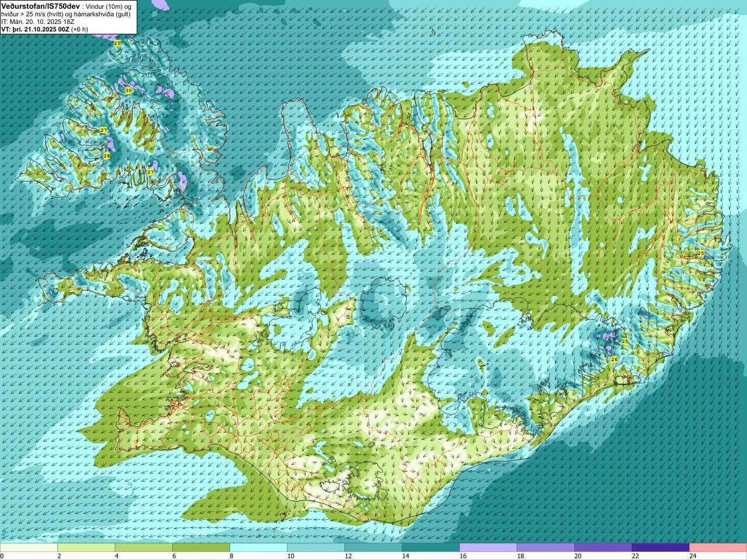Viewport: 747px width, 560px height.
Task: Click the '16' tick label on the scale
Action: pos(463,556)
